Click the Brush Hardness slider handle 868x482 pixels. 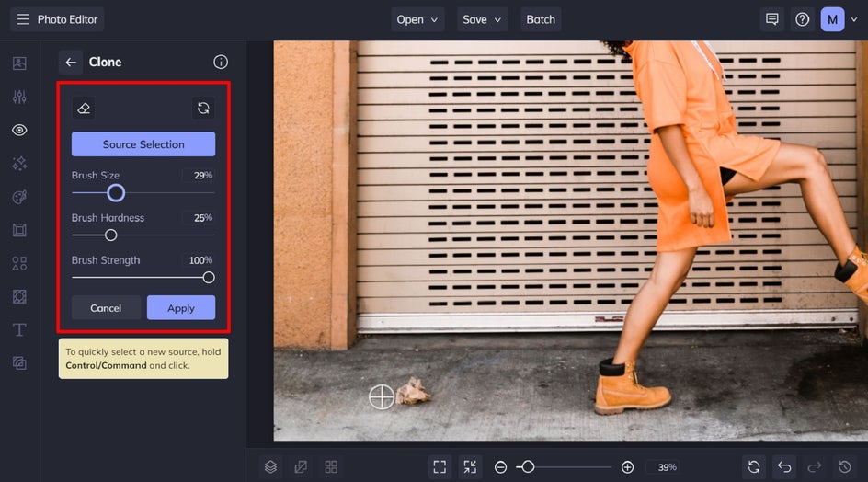pos(110,235)
